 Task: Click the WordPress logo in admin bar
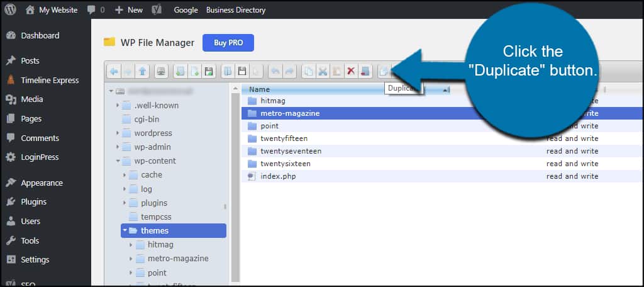(x=10, y=10)
